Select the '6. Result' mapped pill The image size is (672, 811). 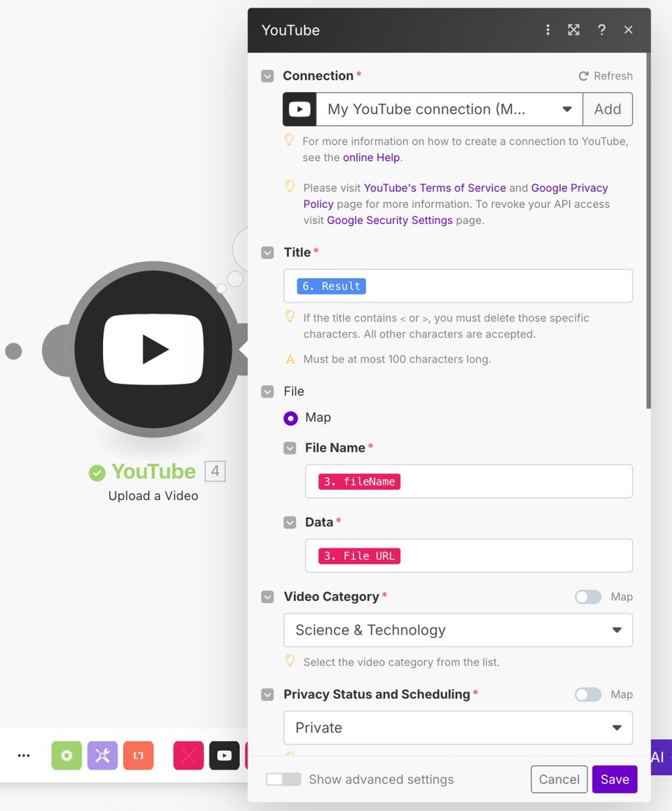pyautogui.click(x=331, y=286)
